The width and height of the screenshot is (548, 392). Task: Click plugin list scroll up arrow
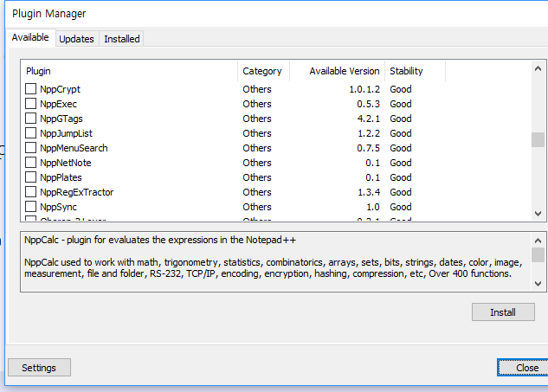coord(538,68)
